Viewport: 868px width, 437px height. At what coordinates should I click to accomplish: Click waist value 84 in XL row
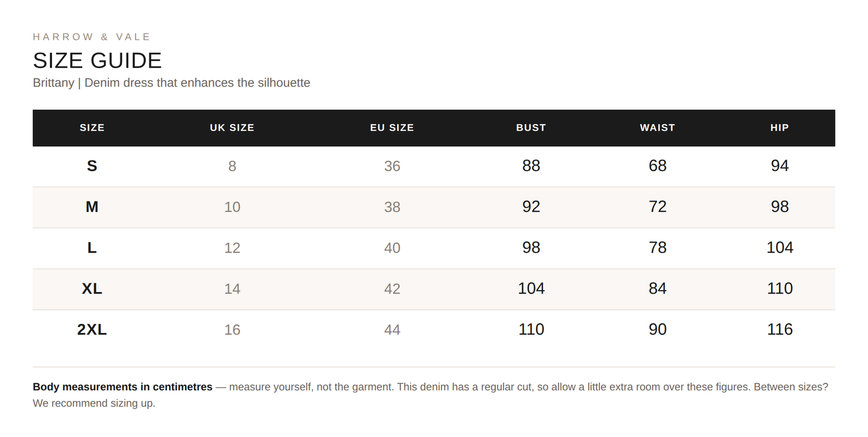[x=657, y=288]
